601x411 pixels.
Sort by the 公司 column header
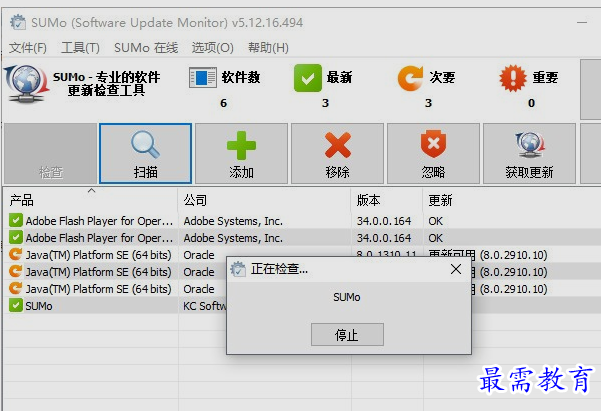[264, 200]
